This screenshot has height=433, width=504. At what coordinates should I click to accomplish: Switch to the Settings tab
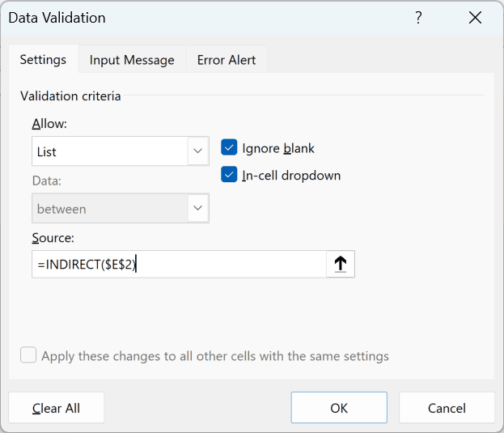43,60
